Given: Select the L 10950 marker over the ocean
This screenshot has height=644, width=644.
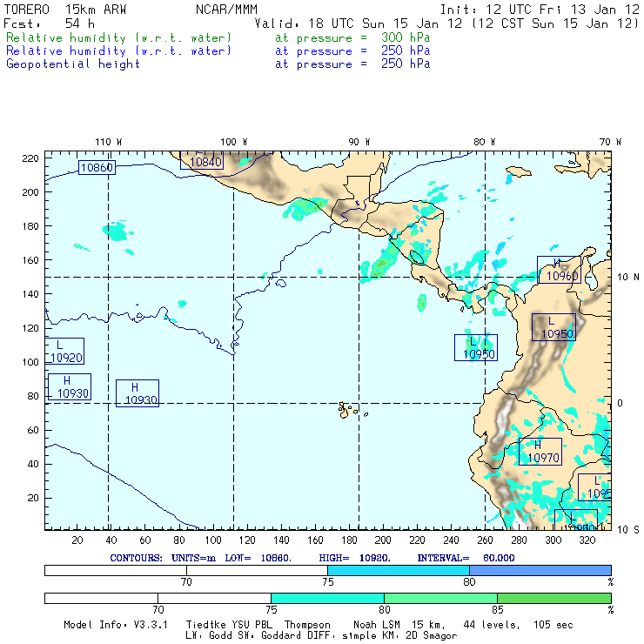Looking at the screenshot, I should pos(476,348).
